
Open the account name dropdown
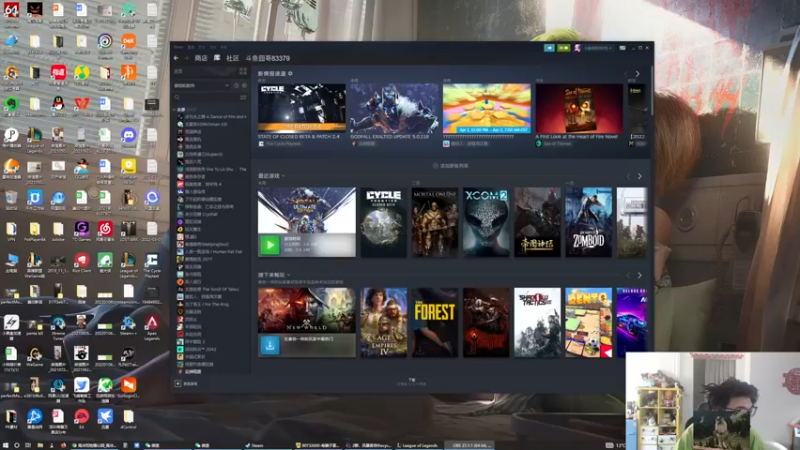tap(598, 48)
